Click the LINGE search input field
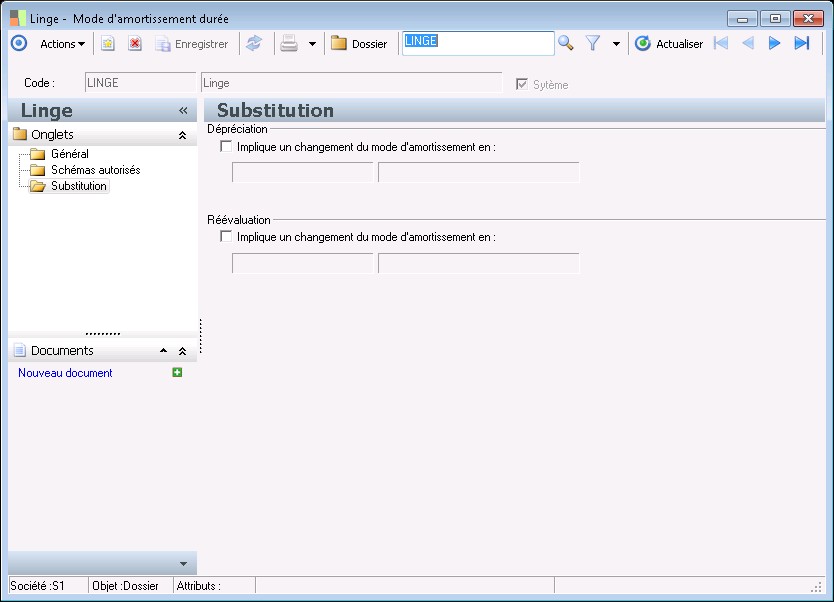Viewport: 834px width, 602px height. tap(478, 43)
